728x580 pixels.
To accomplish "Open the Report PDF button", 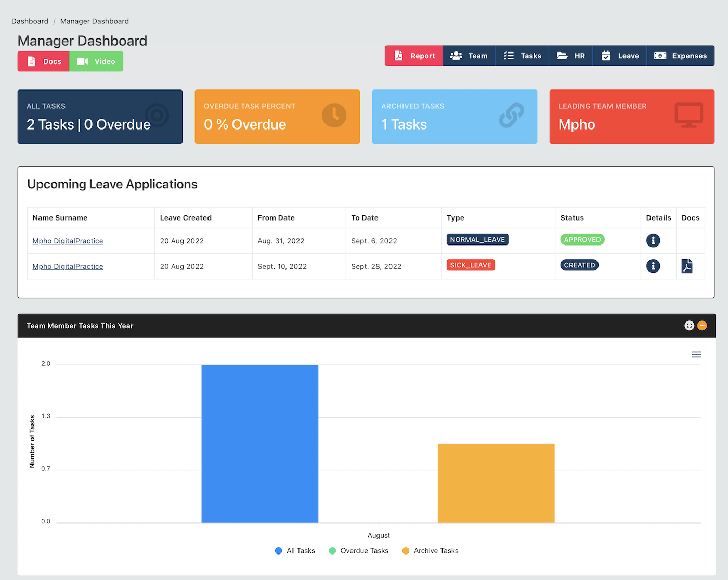I will [414, 56].
